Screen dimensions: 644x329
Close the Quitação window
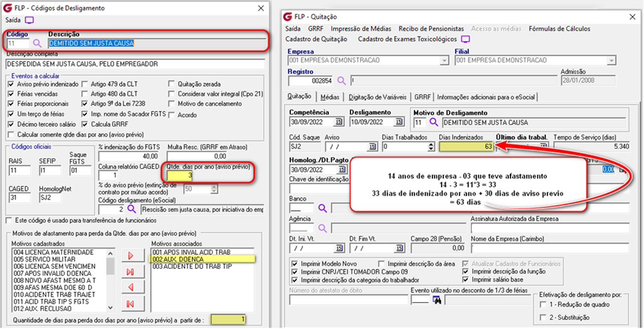click(x=632, y=17)
